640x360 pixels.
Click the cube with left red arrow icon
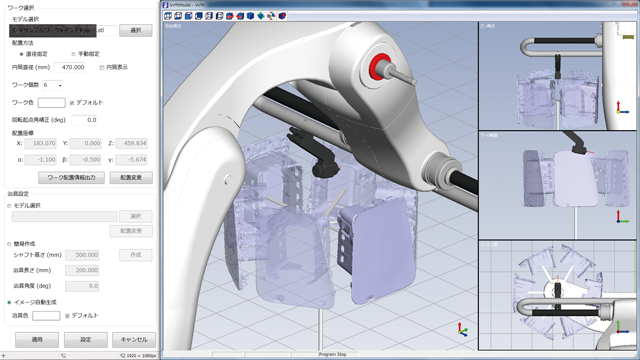coord(240,16)
